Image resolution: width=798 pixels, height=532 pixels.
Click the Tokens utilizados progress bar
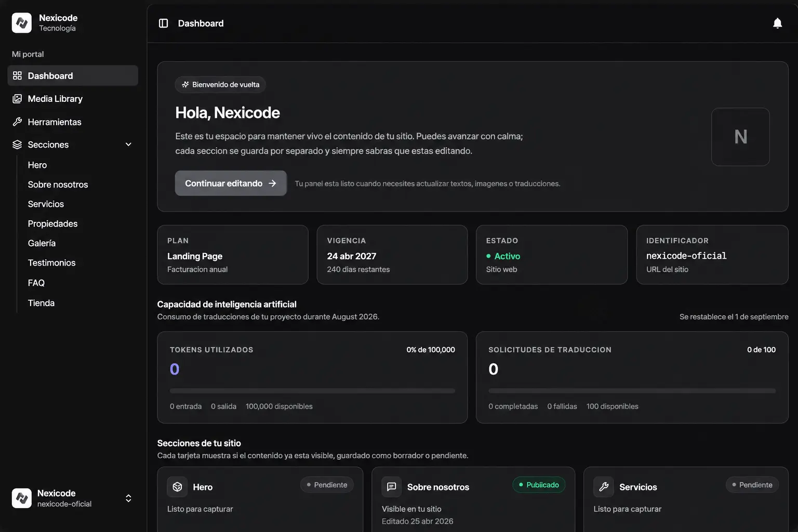pos(312,391)
